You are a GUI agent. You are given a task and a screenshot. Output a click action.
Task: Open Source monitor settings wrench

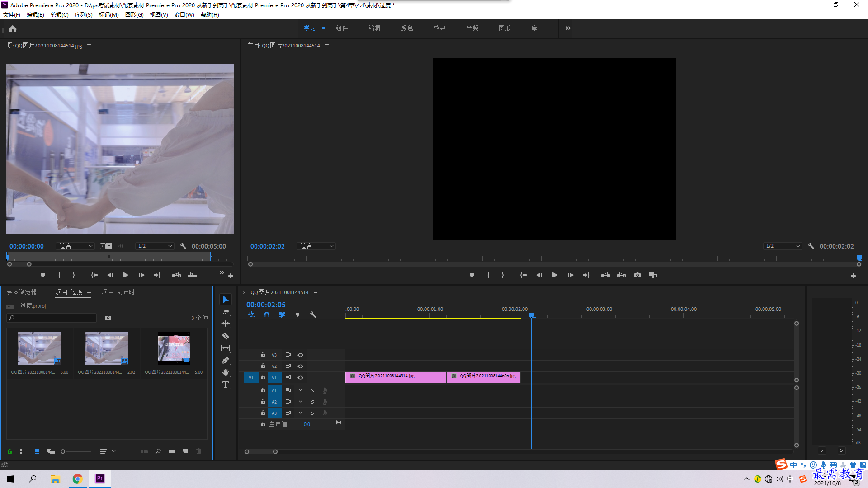click(183, 246)
